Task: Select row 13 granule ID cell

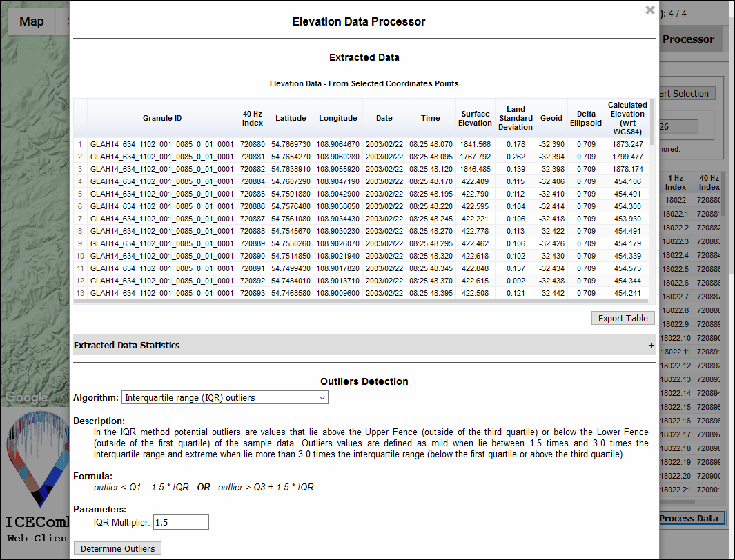Action: 162,293
